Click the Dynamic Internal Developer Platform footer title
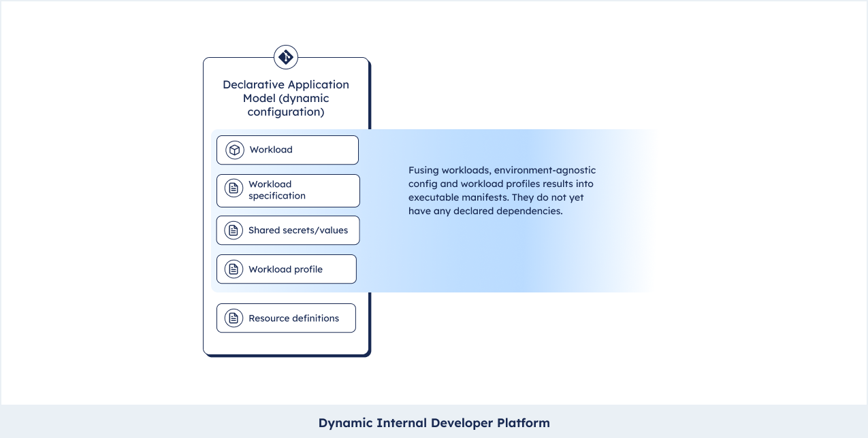The width and height of the screenshot is (868, 438). [434, 422]
